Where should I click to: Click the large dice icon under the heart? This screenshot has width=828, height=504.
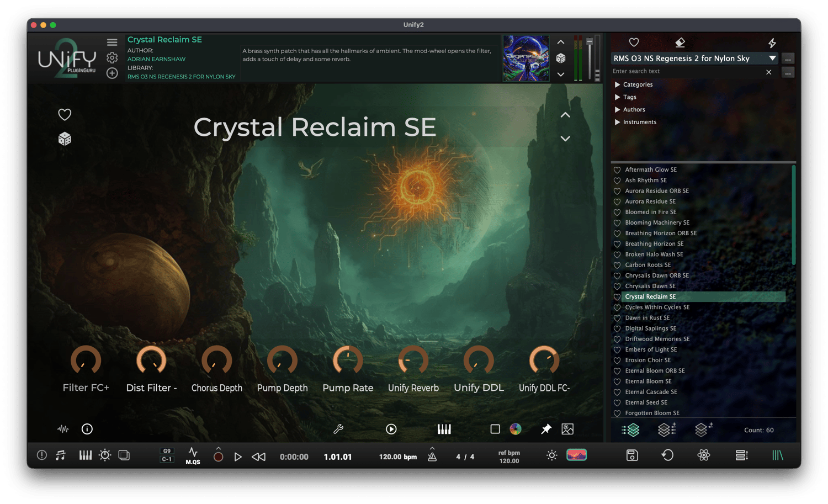pos(65,139)
